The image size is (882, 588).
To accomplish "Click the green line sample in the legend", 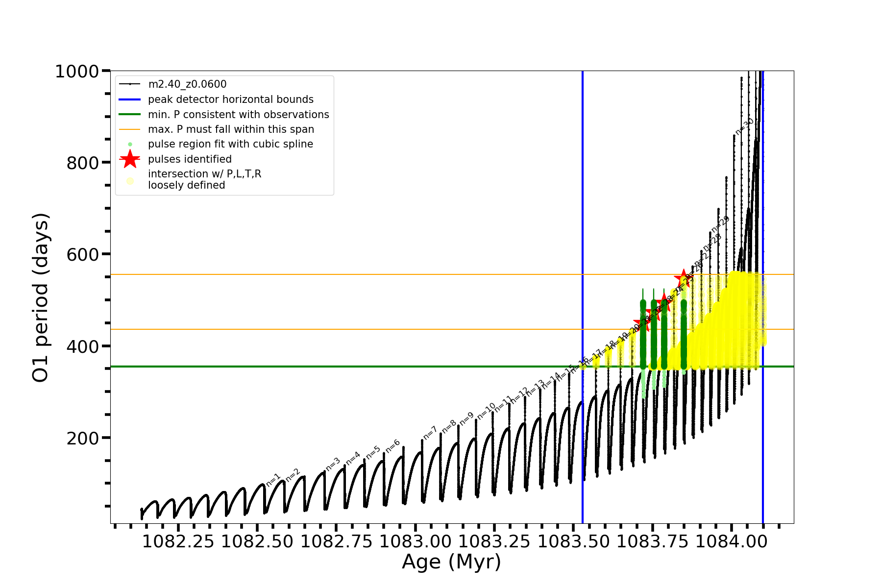I will (x=130, y=114).
